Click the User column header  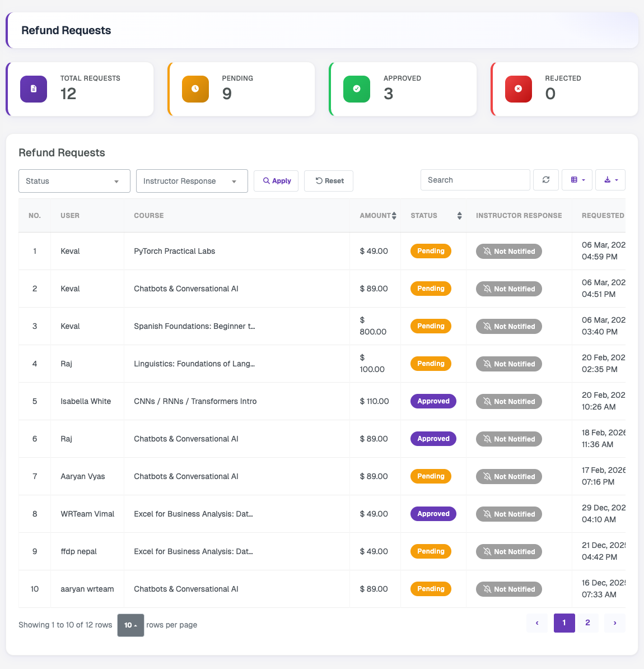pyautogui.click(x=87, y=216)
